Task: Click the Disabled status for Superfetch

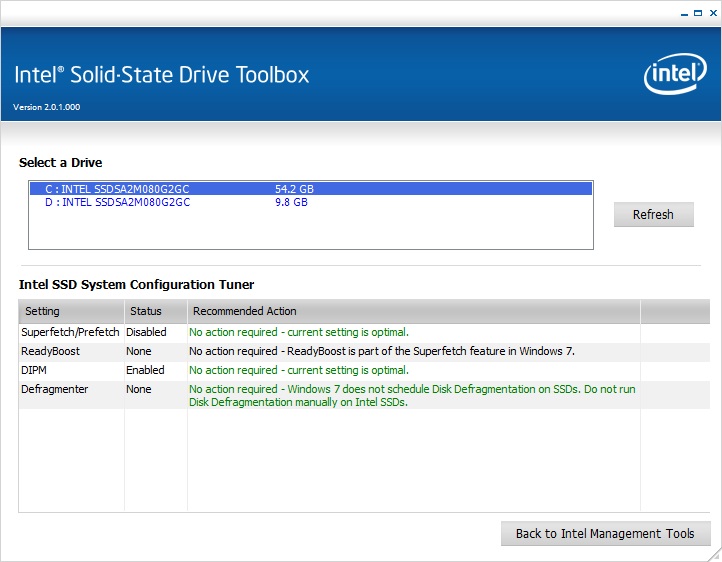Action: pos(146,332)
